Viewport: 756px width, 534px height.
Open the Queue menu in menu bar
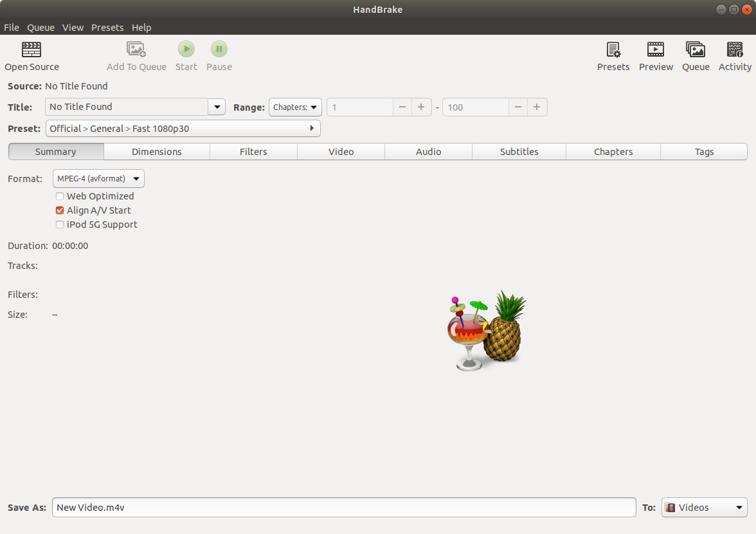click(x=40, y=28)
